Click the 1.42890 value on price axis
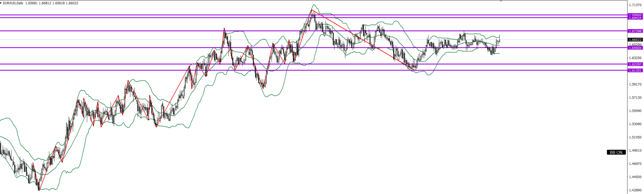Image resolution: width=644 pixels, height=194 pixels. tap(635, 190)
